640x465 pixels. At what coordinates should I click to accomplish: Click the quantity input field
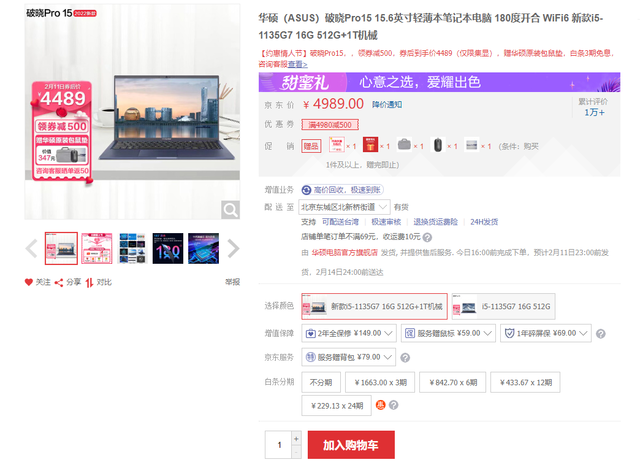(x=278, y=445)
